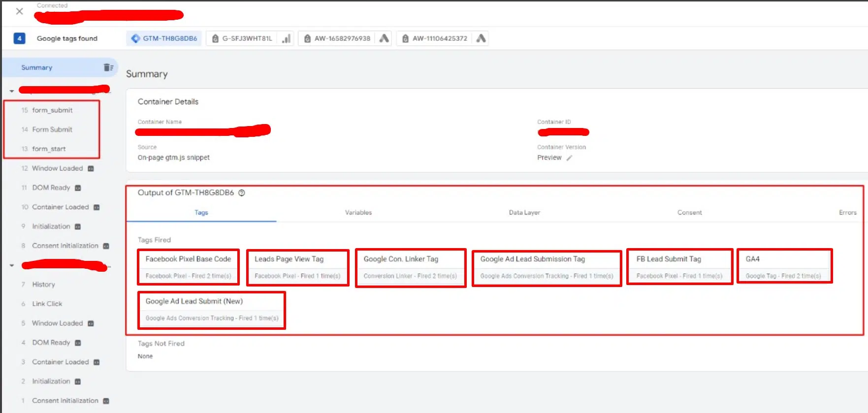This screenshot has width=868, height=413.
Task: Open the Facebook Pixel Base Code tag card
Action: (x=188, y=267)
